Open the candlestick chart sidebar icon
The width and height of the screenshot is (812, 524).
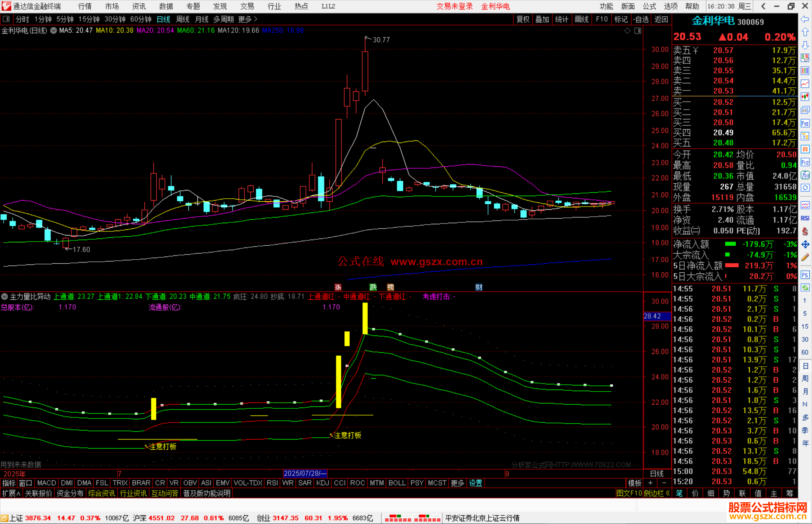coord(805,97)
